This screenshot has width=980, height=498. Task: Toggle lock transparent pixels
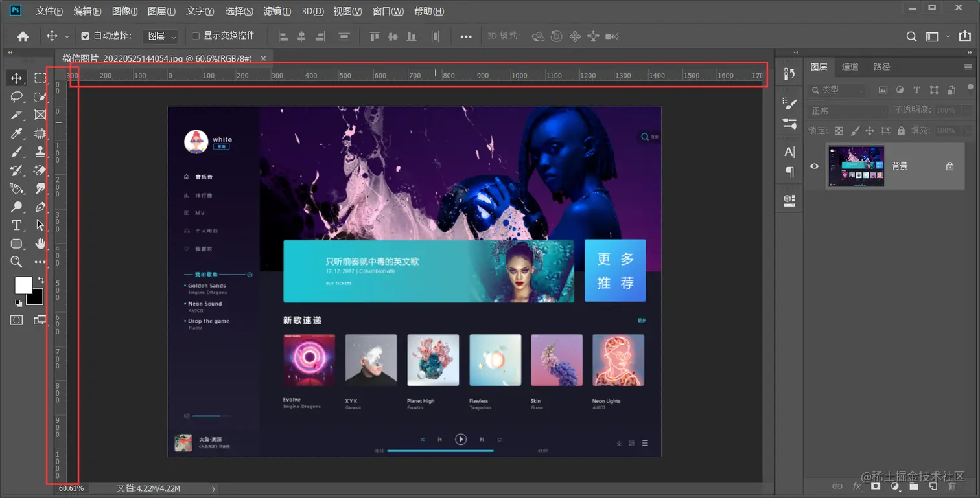[x=839, y=131]
